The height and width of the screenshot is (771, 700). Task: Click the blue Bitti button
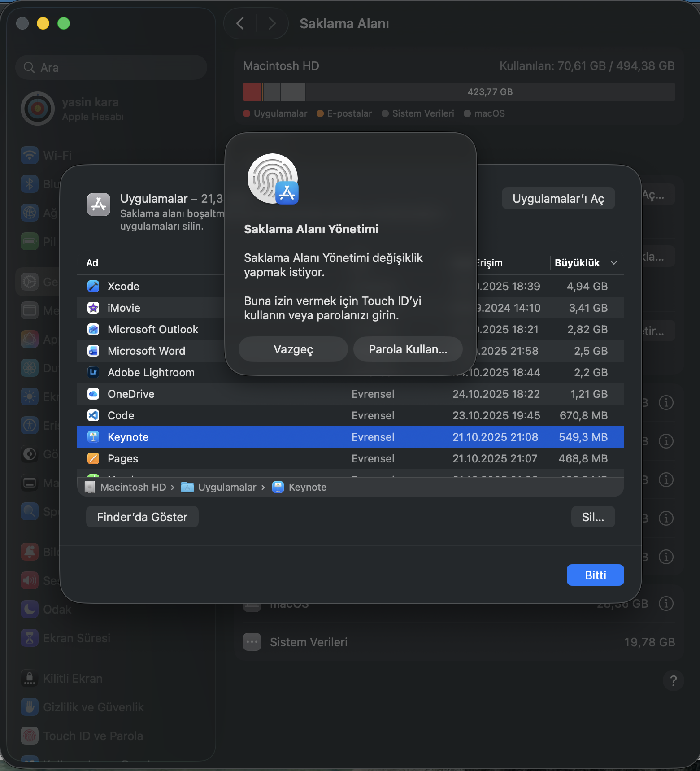[x=595, y=575]
